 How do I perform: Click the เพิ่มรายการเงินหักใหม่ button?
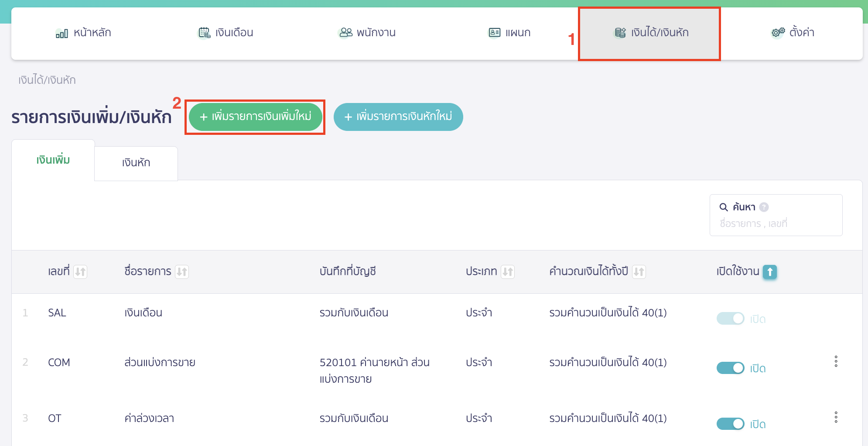click(x=398, y=117)
